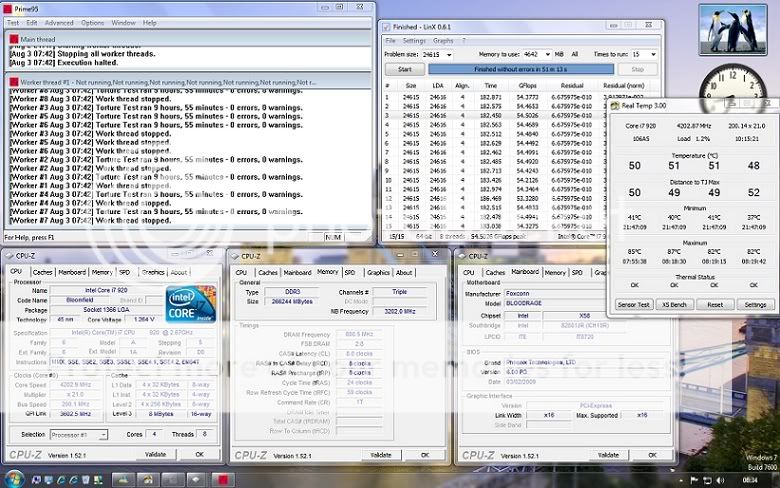Screen dimensions: 780x488
Task: Open the Graphs menu in LinX
Action: (x=443, y=41)
